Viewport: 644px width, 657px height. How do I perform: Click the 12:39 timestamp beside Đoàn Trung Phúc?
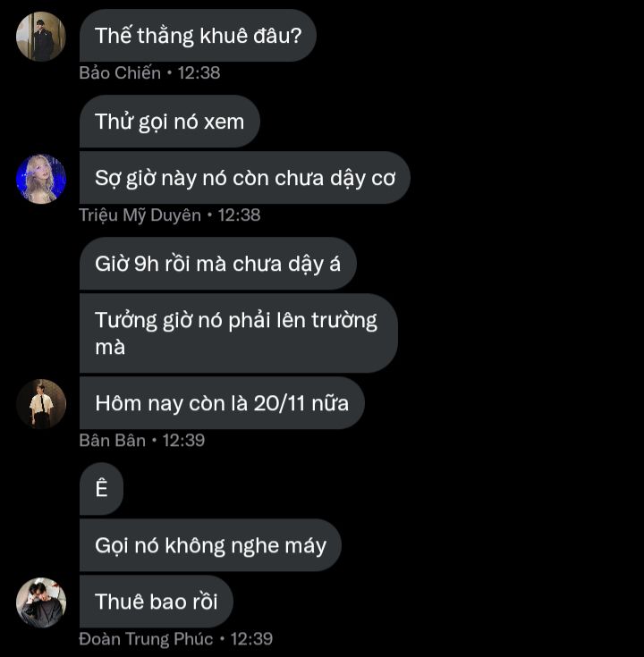[251, 639]
